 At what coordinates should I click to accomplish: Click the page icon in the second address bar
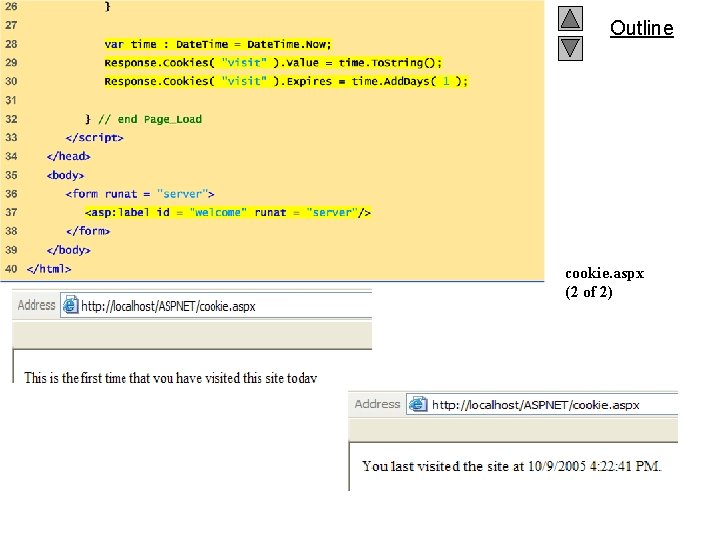coord(418,404)
